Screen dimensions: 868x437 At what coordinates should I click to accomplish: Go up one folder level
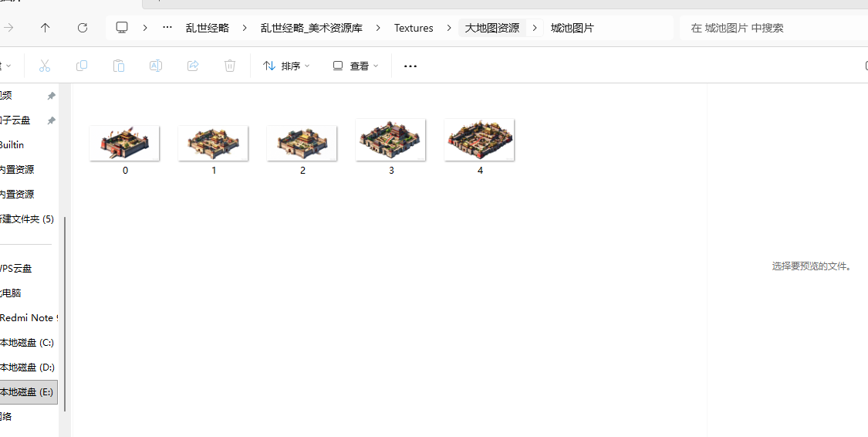pos(46,28)
